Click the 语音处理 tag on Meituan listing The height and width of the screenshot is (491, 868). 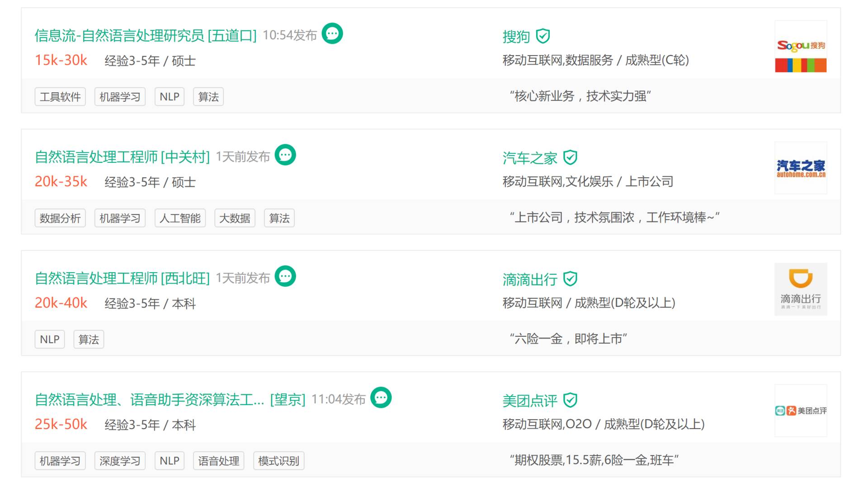(x=218, y=461)
